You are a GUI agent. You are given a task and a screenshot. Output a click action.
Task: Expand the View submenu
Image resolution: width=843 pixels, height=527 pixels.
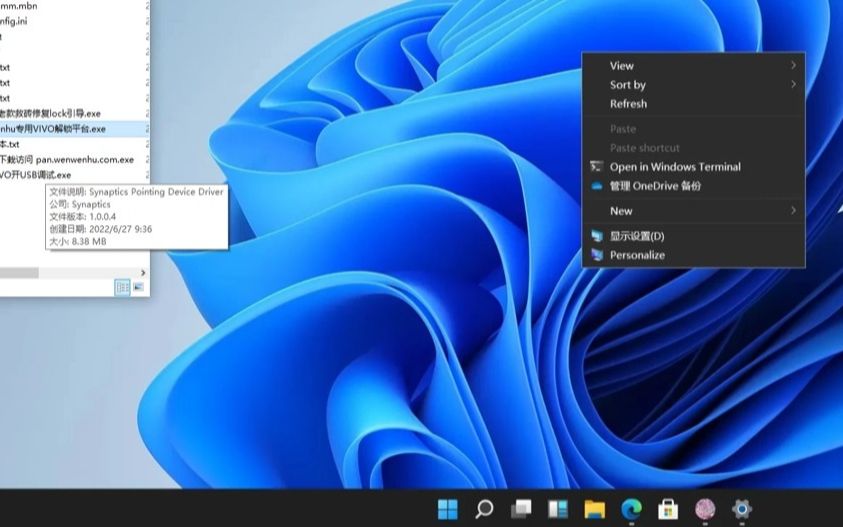[x=694, y=66]
